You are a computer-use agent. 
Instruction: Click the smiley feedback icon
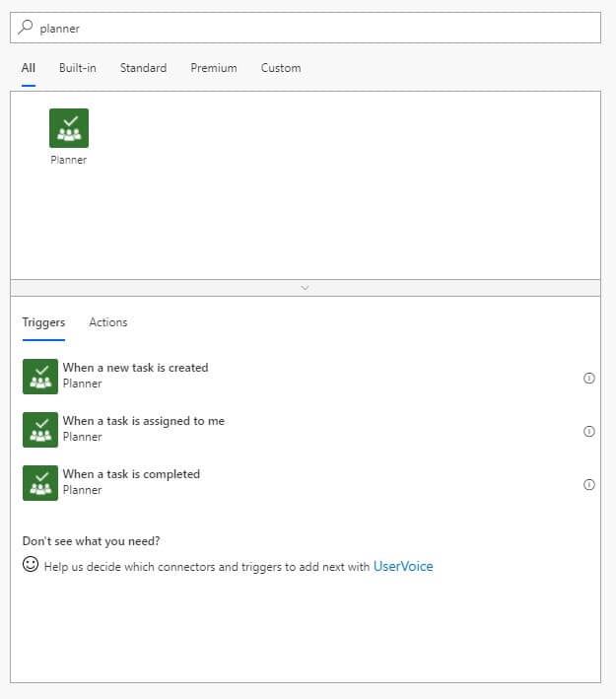[31, 564]
